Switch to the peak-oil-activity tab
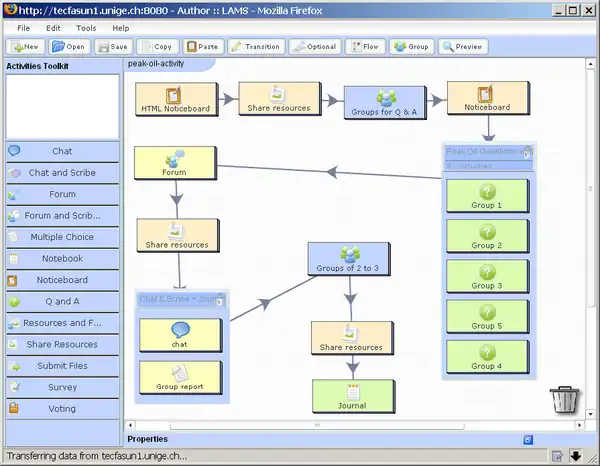This screenshot has height=466, width=600. point(158,62)
